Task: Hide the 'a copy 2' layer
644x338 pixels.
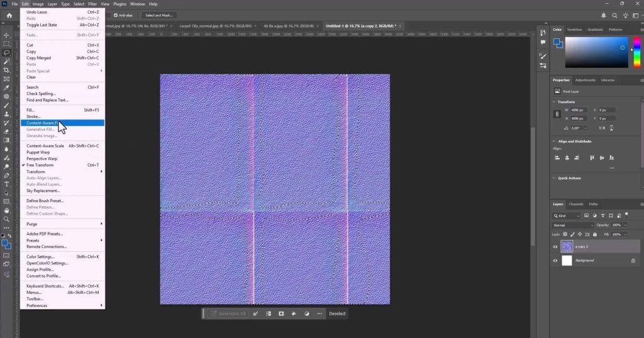Action: point(555,247)
